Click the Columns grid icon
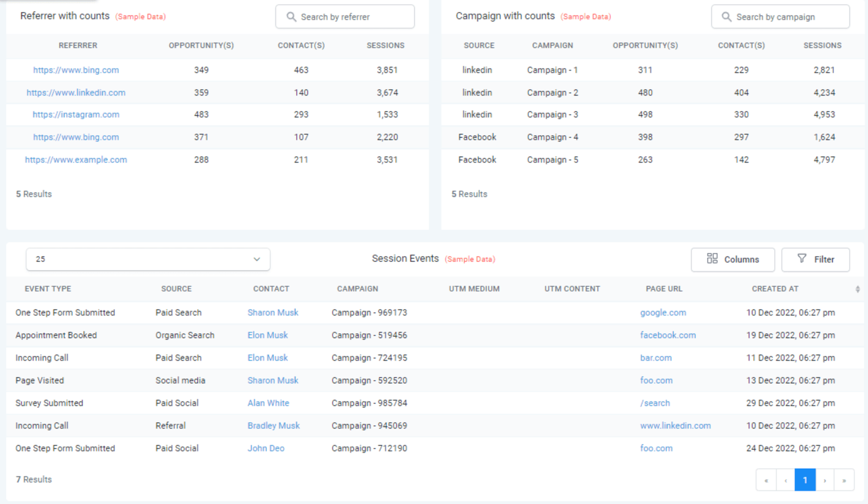The image size is (868, 504). point(712,259)
